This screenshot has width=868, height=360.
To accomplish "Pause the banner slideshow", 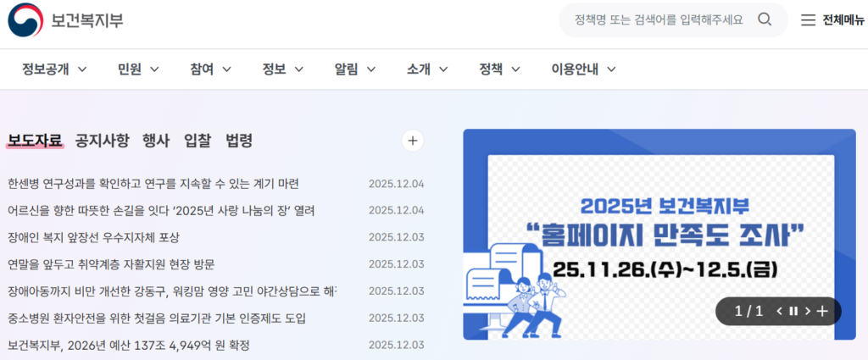I will tap(793, 311).
